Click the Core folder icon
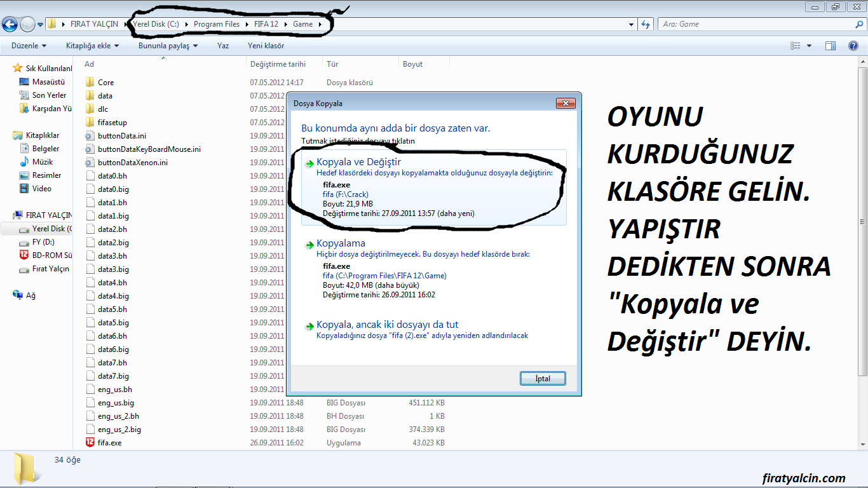Viewport: 868px width, 488px height. coord(90,82)
